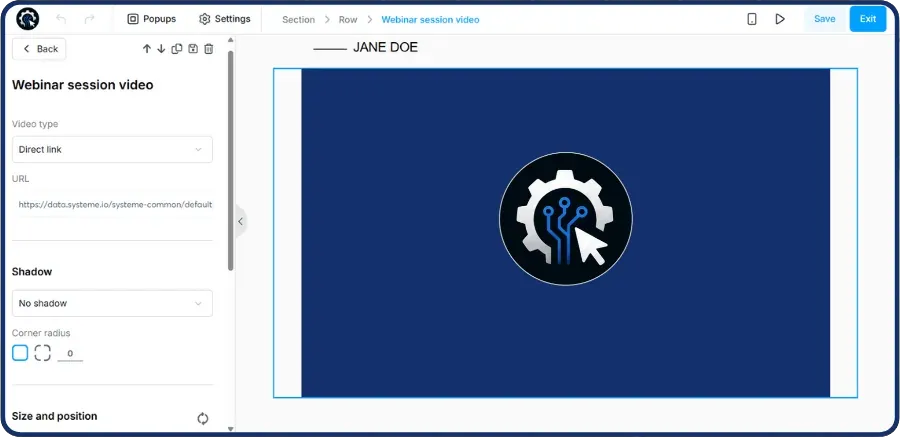Image resolution: width=900 pixels, height=437 pixels.
Task: Click the Size and position heading
Action: pyautogui.click(x=55, y=416)
